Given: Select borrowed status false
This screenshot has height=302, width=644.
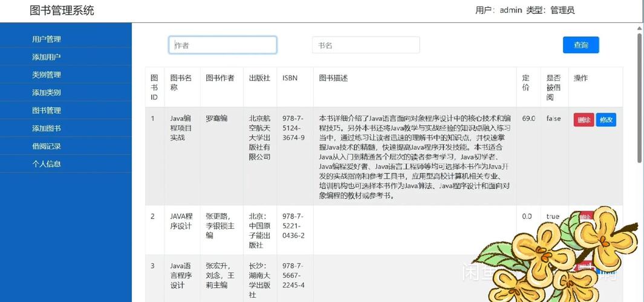Looking at the screenshot, I should click(x=553, y=118).
